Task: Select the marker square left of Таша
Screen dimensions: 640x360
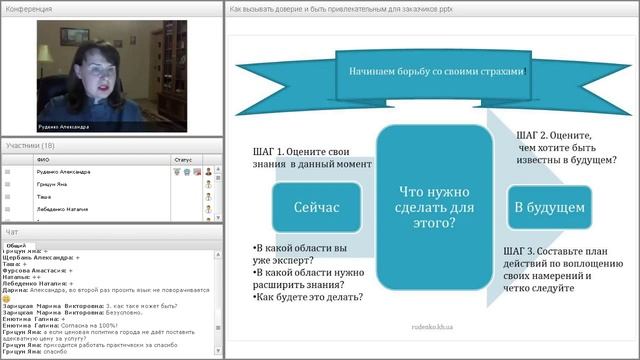Action: point(7,197)
